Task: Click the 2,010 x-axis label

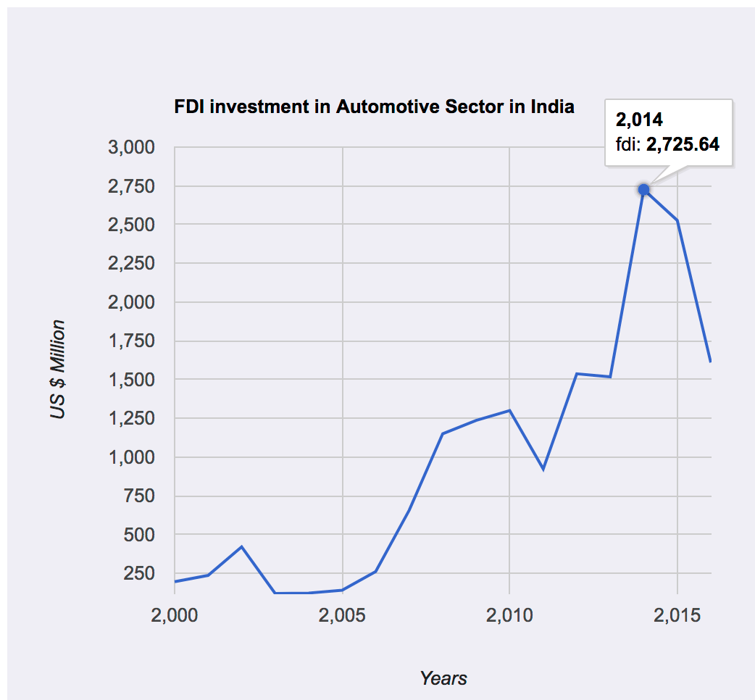Action: tap(509, 616)
